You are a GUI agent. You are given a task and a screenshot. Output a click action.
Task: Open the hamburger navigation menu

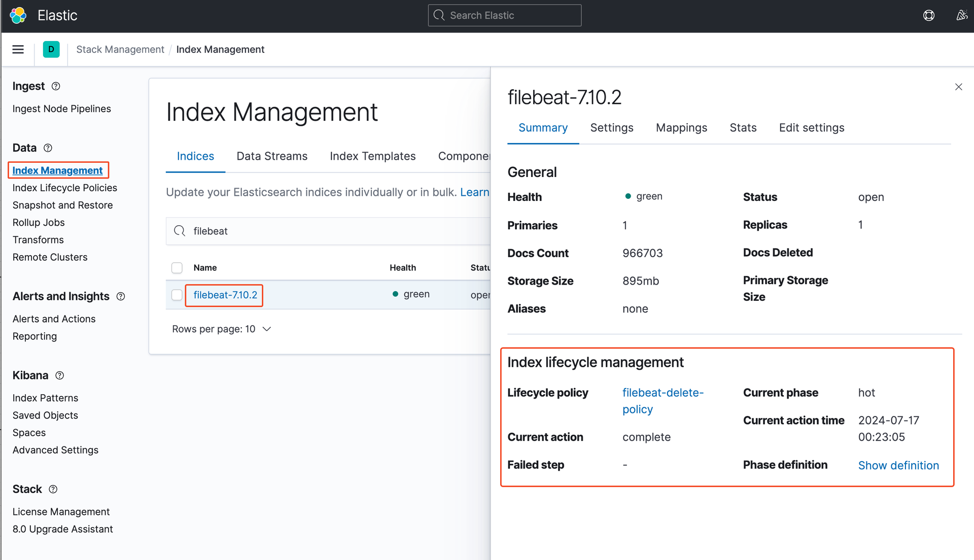pos(18,49)
